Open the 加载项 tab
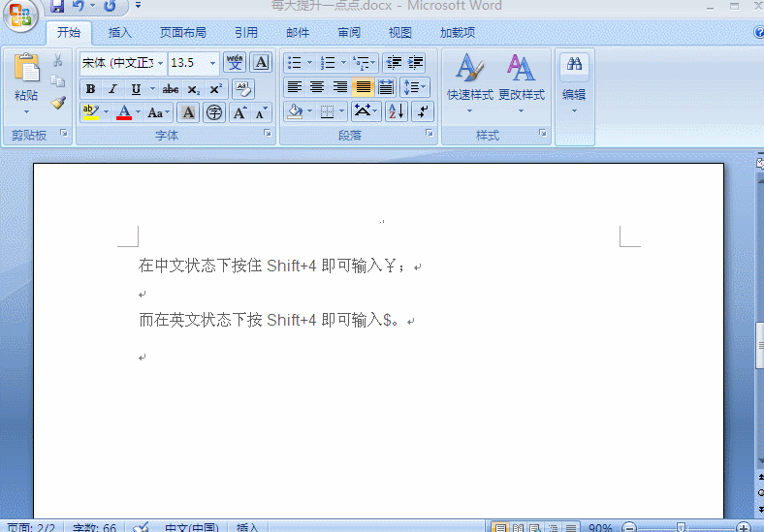 pyautogui.click(x=458, y=33)
